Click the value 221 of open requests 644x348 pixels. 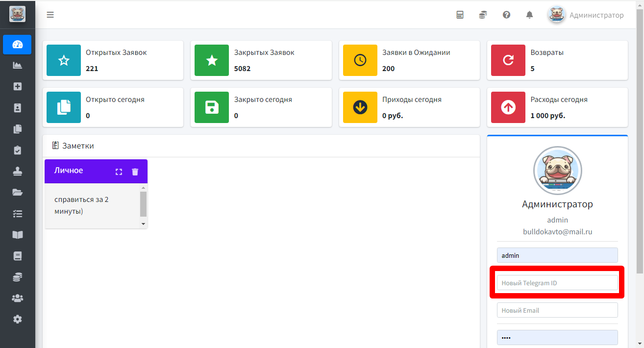92,69
